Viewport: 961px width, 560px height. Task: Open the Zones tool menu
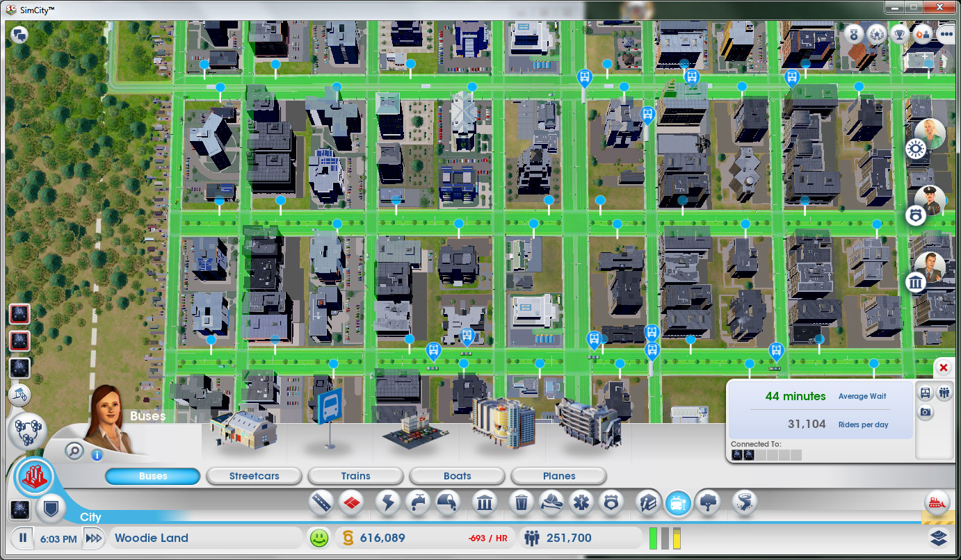click(x=351, y=502)
